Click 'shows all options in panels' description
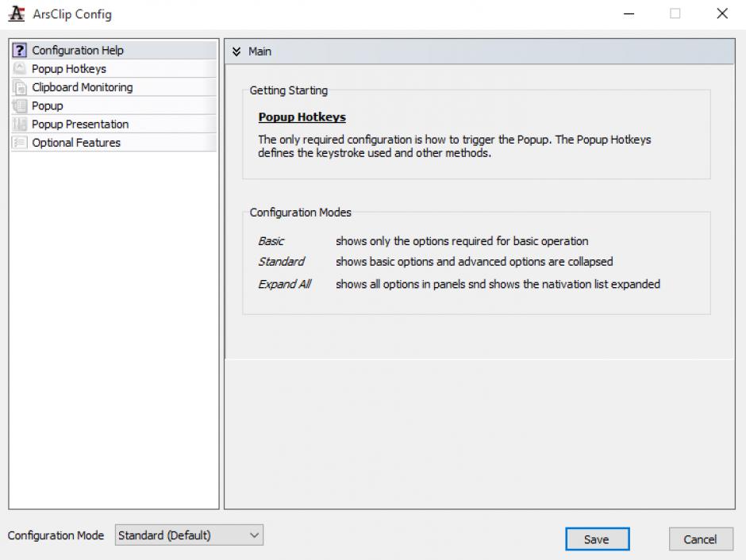Viewport: 746px width, 560px height. [498, 284]
